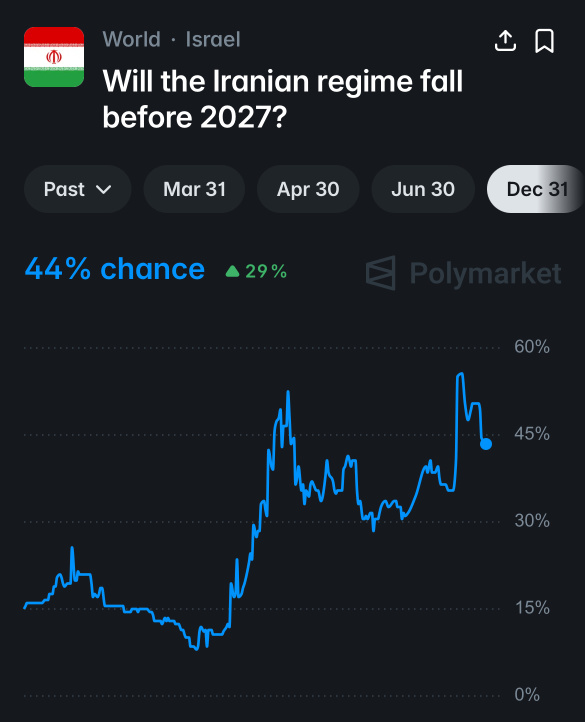Switch to the Jun 30 tab
The height and width of the screenshot is (722, 585).
click(x=423, y=189)
